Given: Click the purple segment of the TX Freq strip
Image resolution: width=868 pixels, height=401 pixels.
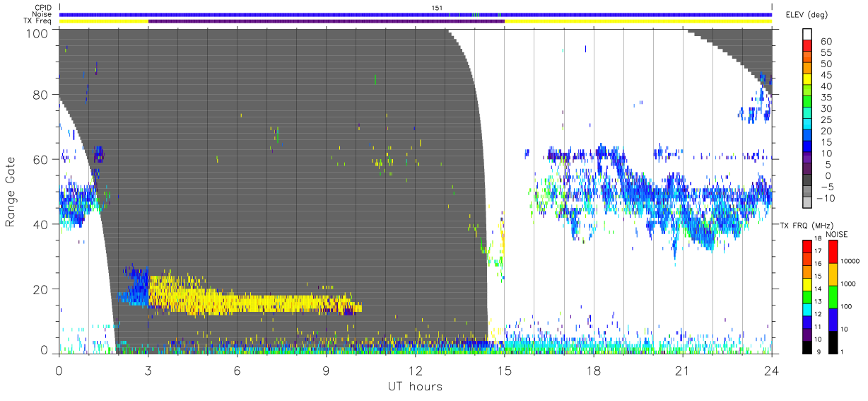Looking at the screenshot, I should tap(326, 21).
